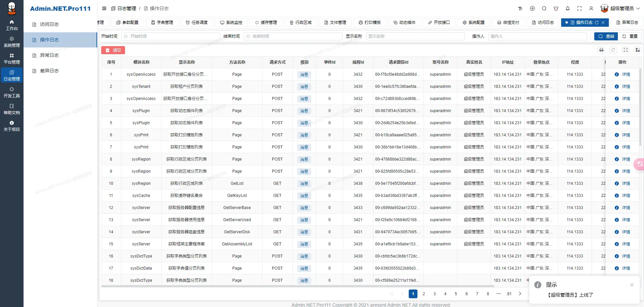
Task: Click the 日志管理 breadcrumb
Action: coord(124,8)
